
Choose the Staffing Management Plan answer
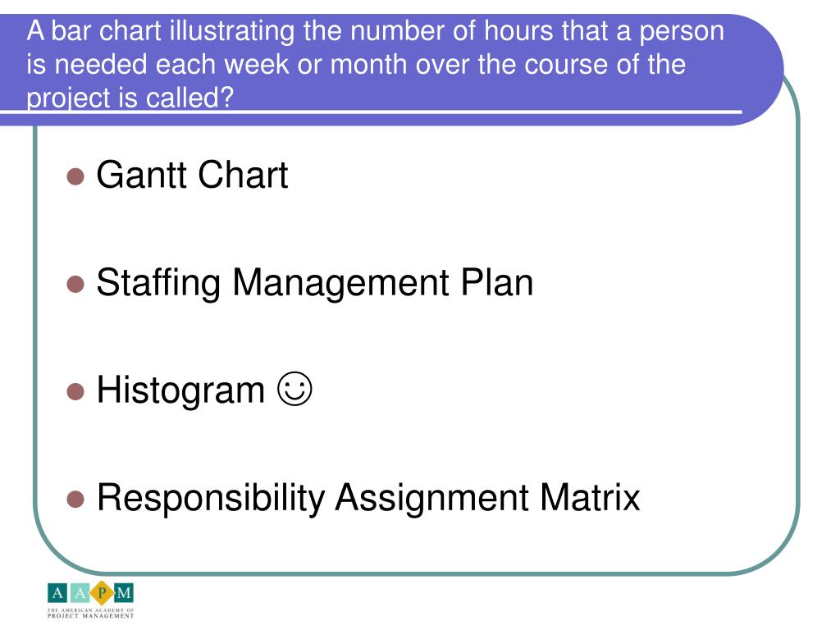coord(315,283)
